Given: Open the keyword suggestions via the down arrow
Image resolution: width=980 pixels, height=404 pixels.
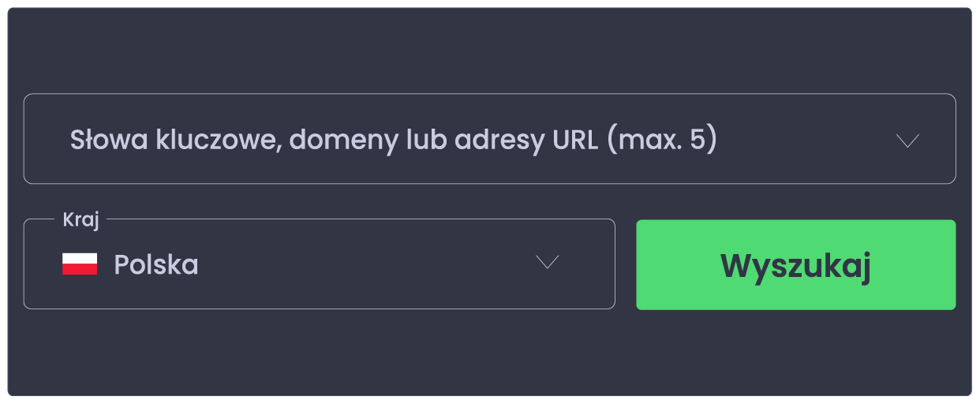Looking at the screenshot, I should (908, 140).
